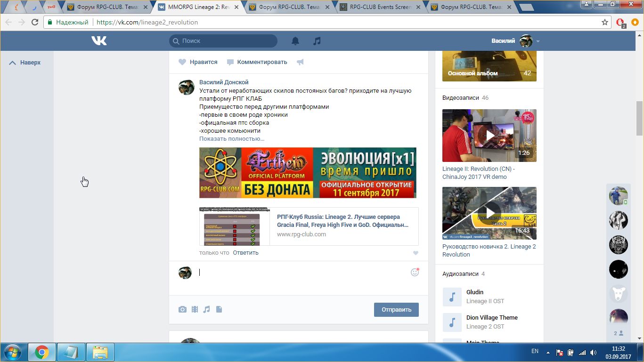This screenshot has width=644, height=362.
Task: Open the emoji smiley picker
Action: (x=415, y=272)
